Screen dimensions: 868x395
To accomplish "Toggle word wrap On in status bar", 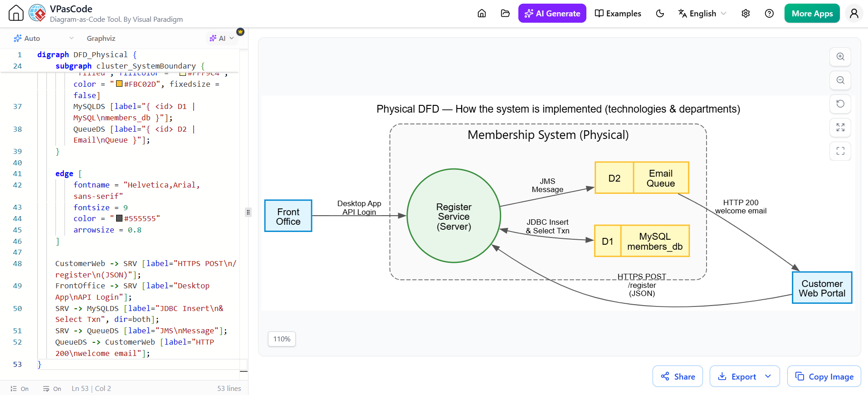I will click(52, 389).
